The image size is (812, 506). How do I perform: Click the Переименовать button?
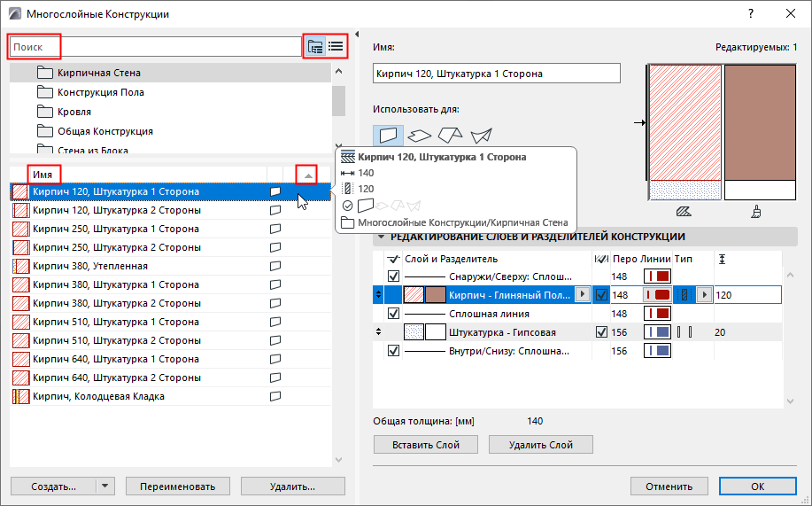(x=178, y=487)
